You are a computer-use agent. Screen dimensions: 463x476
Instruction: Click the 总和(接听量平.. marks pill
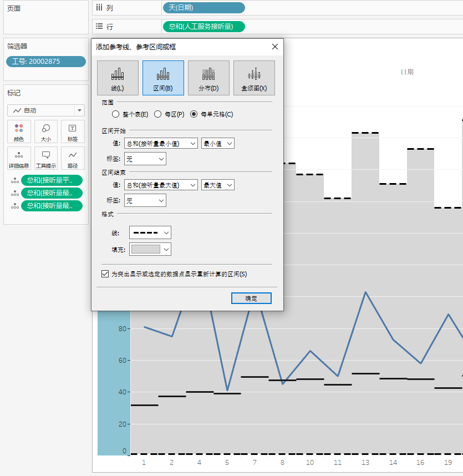[x=52, y=180]
